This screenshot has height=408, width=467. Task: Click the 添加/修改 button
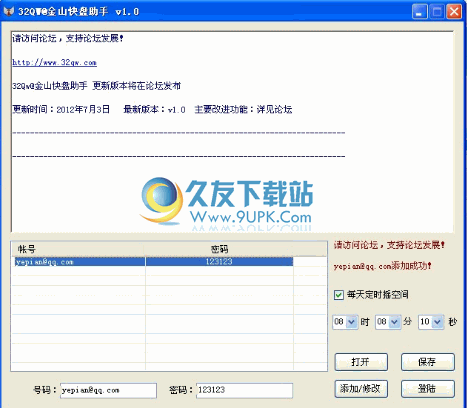click(361, 389)
